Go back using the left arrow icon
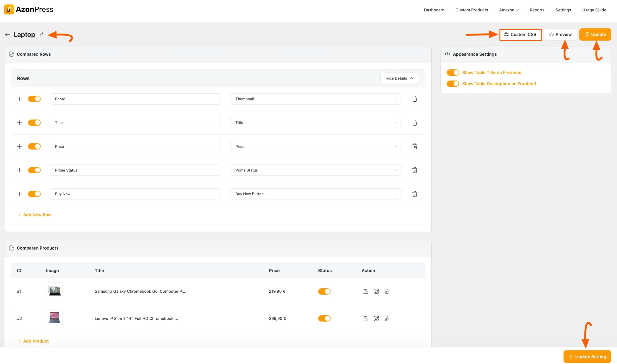The height and width of the screenshot is (364, 617). [x=7, y=35]
